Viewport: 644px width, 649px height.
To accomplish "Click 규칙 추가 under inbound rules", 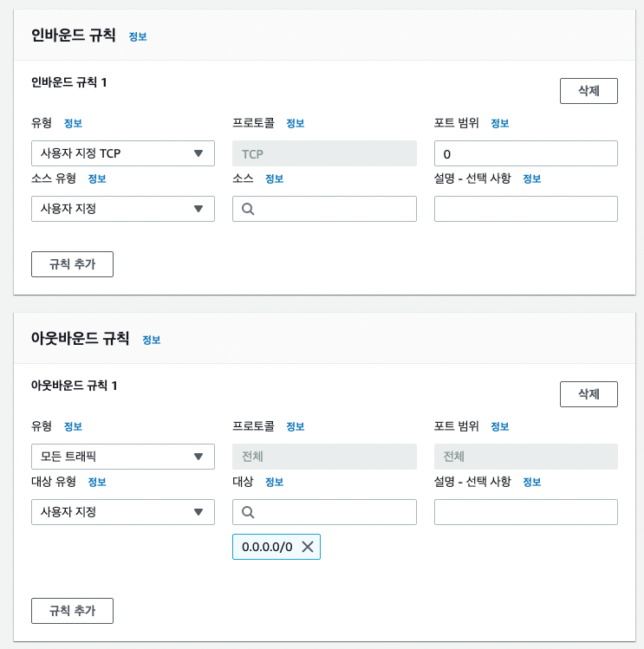I will coord(73,264).
